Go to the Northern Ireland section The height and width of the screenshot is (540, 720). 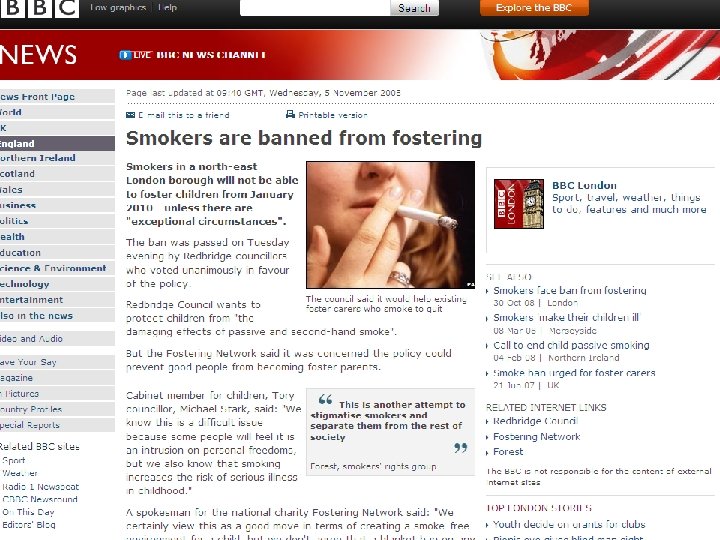point(57,158)
